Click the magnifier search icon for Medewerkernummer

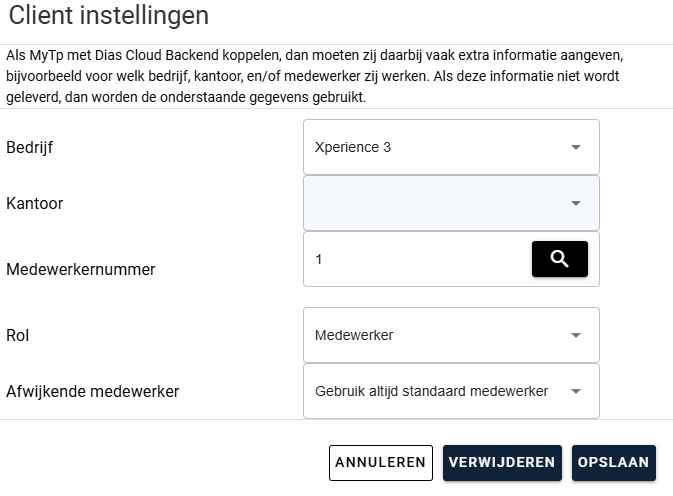[x=560, y=259]
